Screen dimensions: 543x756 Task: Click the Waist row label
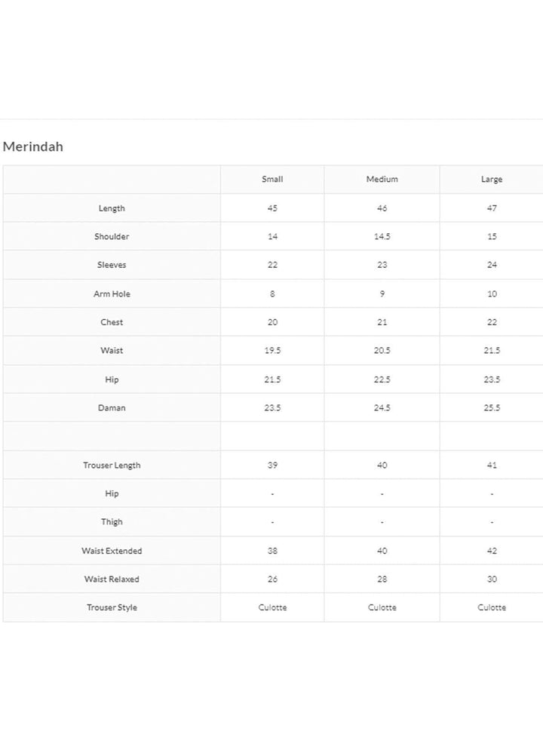112,351
